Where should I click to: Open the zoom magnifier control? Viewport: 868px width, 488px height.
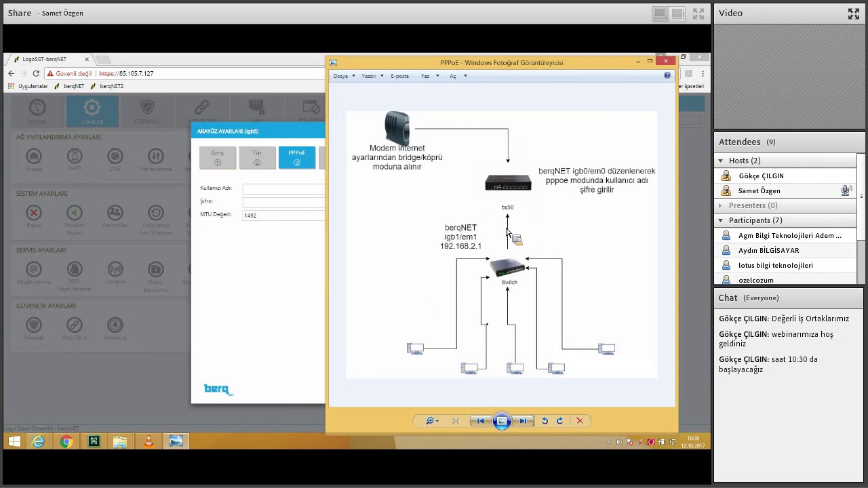tap(432, 421)
